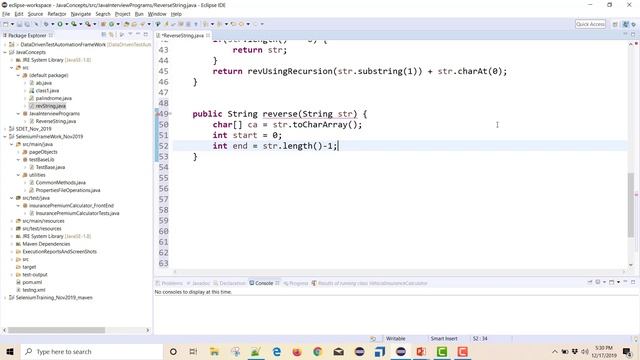Select TestBase.java in Package Explorer
The height and width of the screenshot is (360, 640).
click(50, 167)
